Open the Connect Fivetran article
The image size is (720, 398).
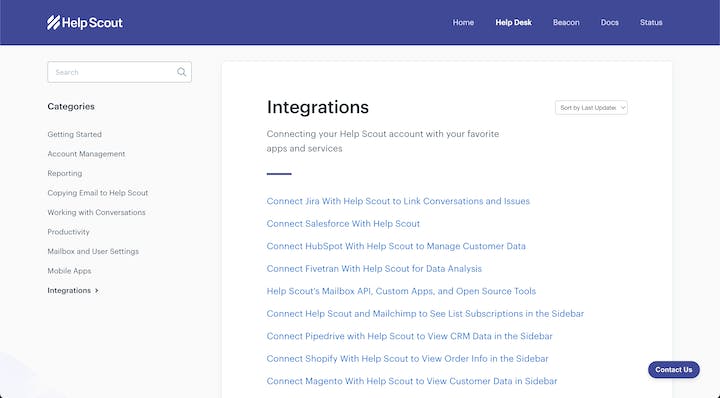click(374, 269)
